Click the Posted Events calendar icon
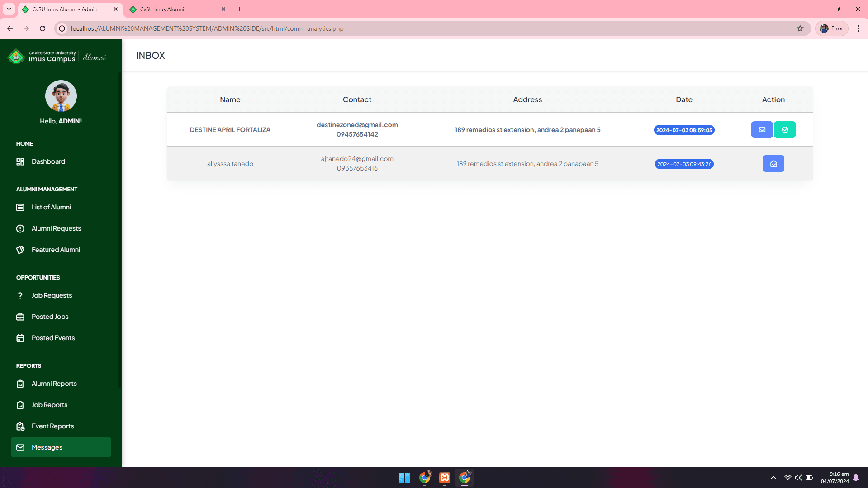Image resolution: width=868 pixels, height=488 pixels. [x=20, y=338]
